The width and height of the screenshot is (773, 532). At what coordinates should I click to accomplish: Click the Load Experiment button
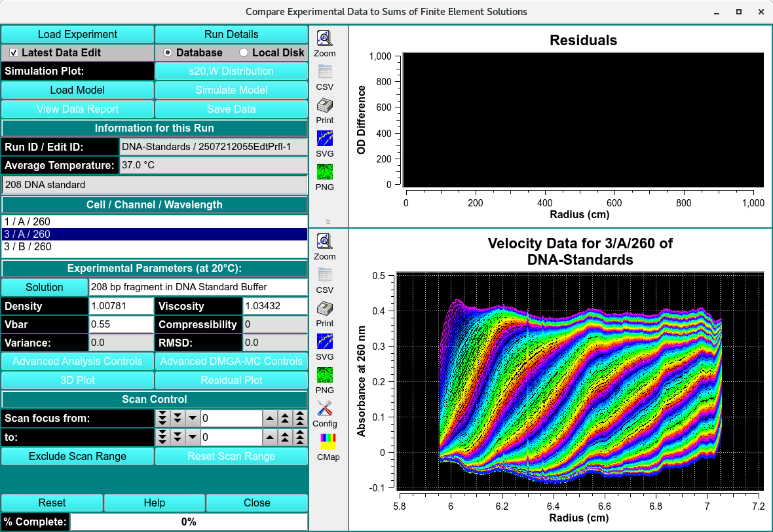(77, 34)
